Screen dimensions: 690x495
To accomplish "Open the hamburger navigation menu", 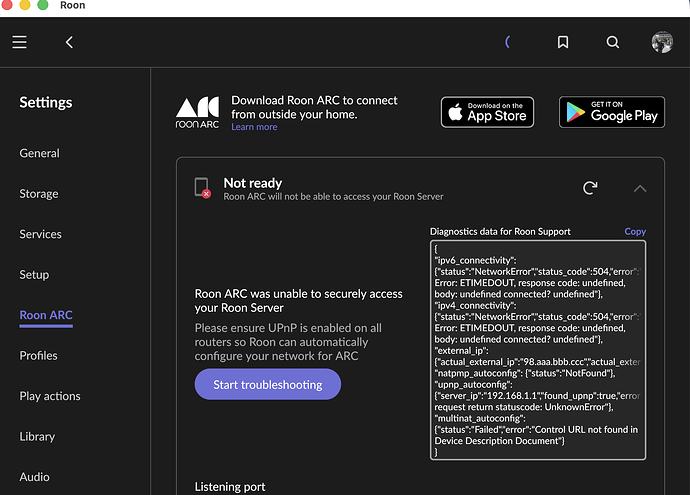I will (x=19, y=42).
